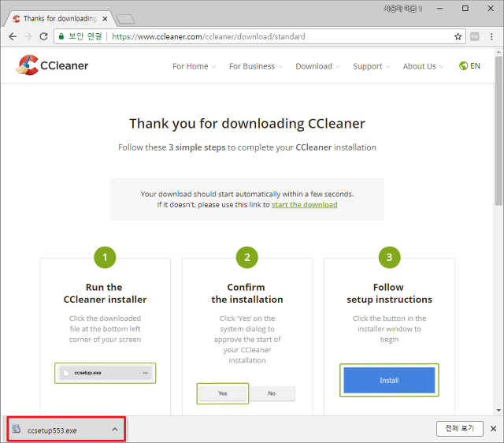Click the vertical scrollbar thumb
The image size is (504, 443).
click(x=498, y=131)
